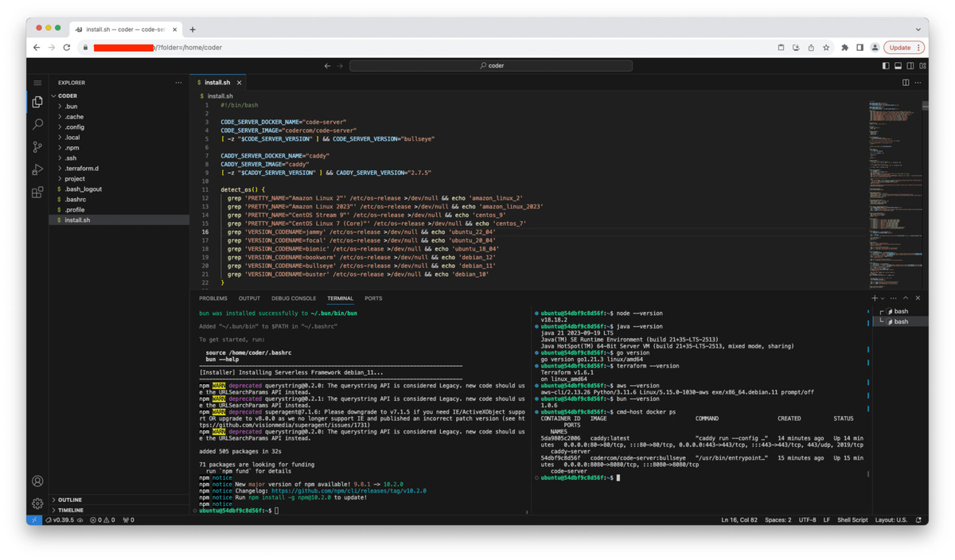Open the Explorer view in activity bar
Viewport: 955px width, 560px height.
pos(37,102)
